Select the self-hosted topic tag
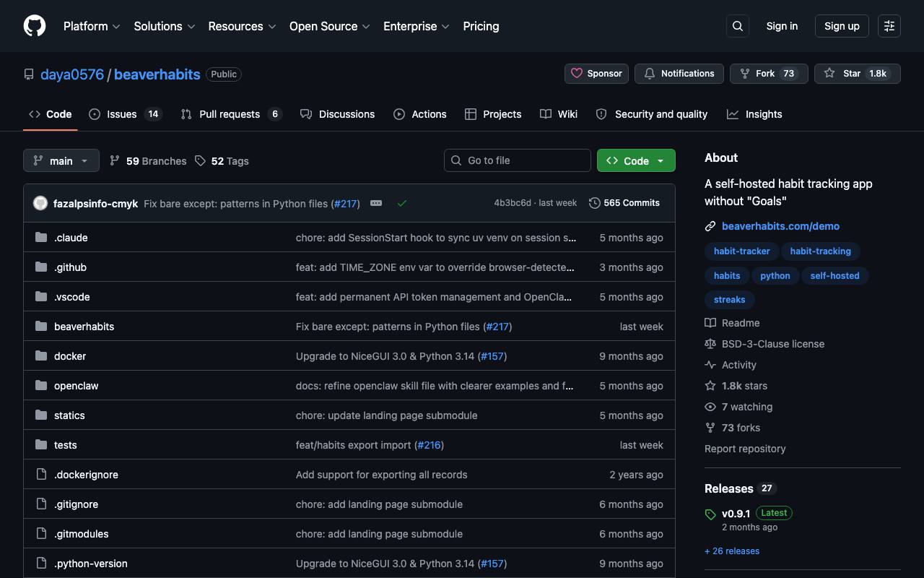Screen dimensions: 924x578 click(834, 276)
